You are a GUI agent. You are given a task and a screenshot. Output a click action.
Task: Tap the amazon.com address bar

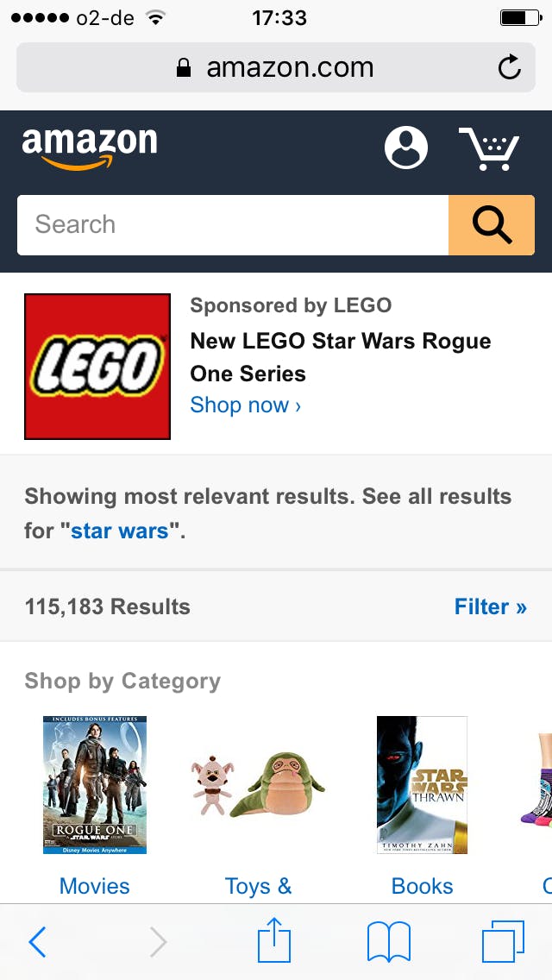point(276,67)
